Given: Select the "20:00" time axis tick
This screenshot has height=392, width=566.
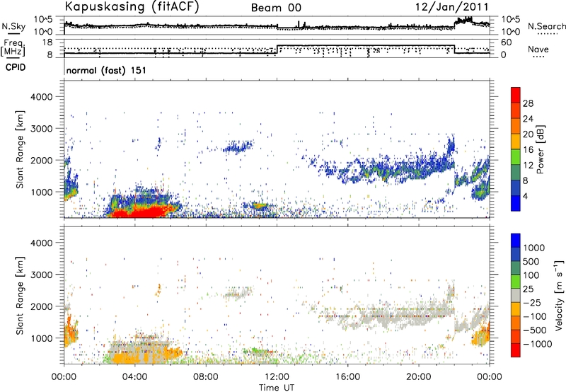Looking at the screenshot, I should point(419,377).
